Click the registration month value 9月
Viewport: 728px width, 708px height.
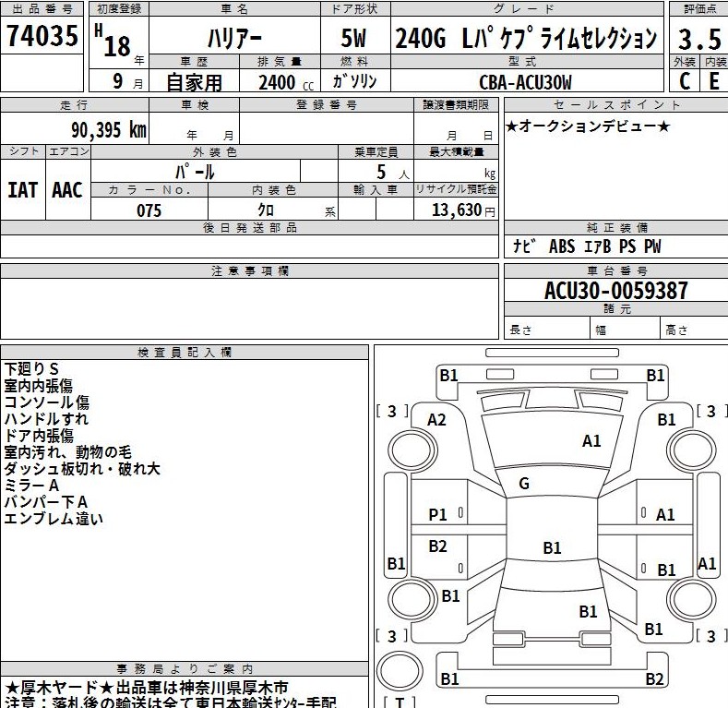tap(128, 81)
